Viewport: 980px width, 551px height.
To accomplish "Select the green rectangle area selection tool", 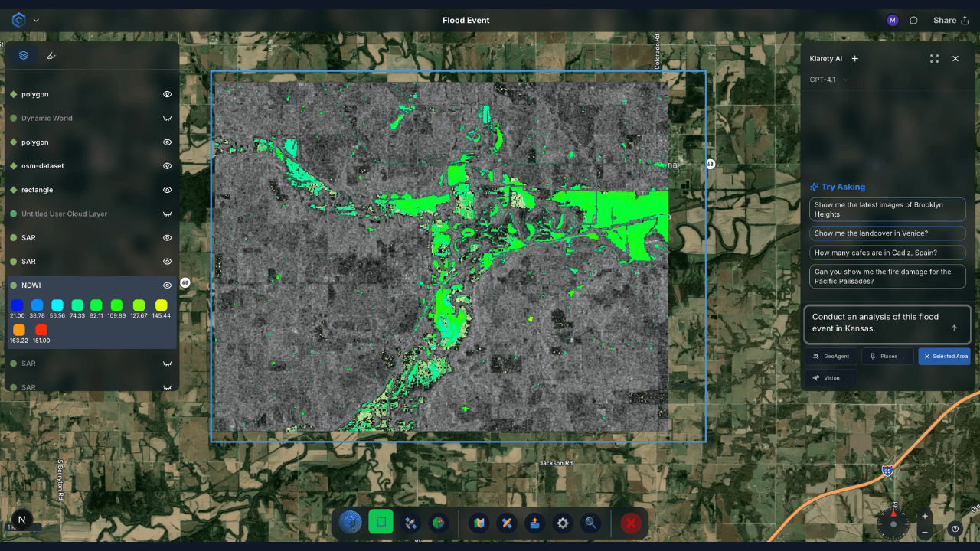I will [381, 523].
